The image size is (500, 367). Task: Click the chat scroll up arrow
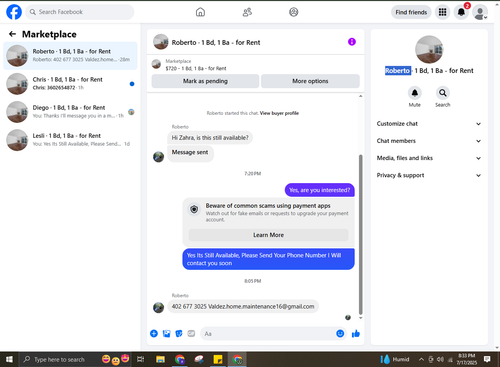point(360,96)
